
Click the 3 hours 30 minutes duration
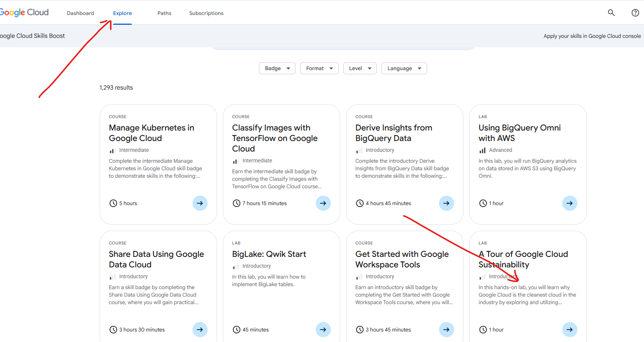pos(142,330)
